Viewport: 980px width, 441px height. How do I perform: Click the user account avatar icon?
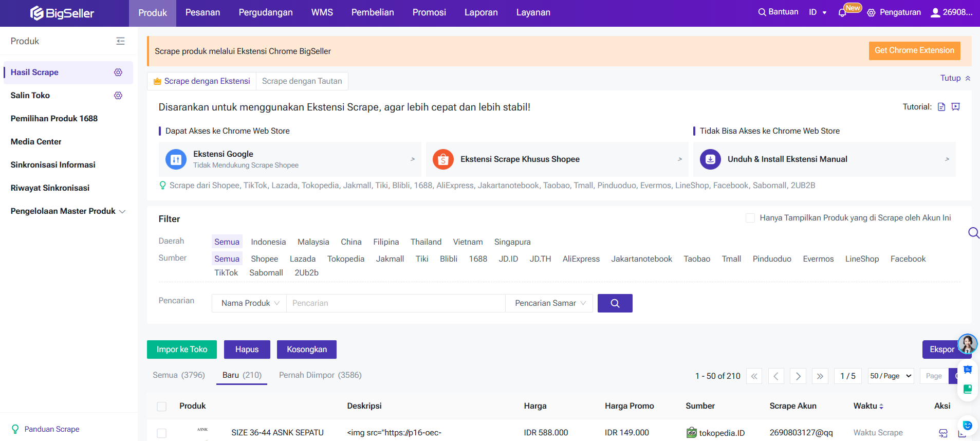pyautogui.click(x=935, y=12)
